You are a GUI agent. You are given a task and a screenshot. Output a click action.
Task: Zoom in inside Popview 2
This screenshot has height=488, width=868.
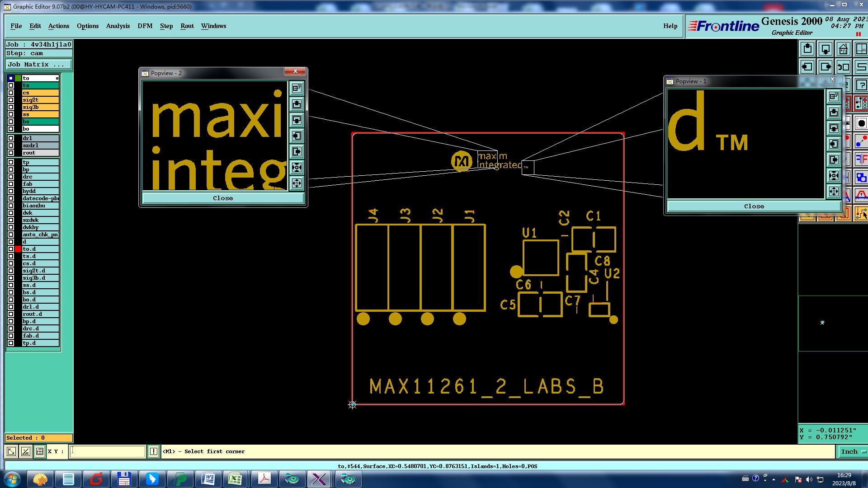[x=297, y=168]
